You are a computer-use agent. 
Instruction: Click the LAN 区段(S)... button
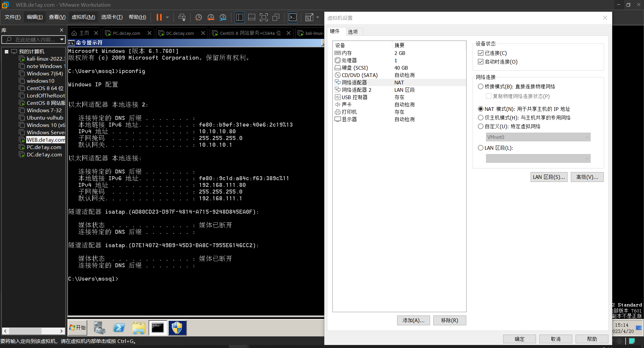coord(549,177)
